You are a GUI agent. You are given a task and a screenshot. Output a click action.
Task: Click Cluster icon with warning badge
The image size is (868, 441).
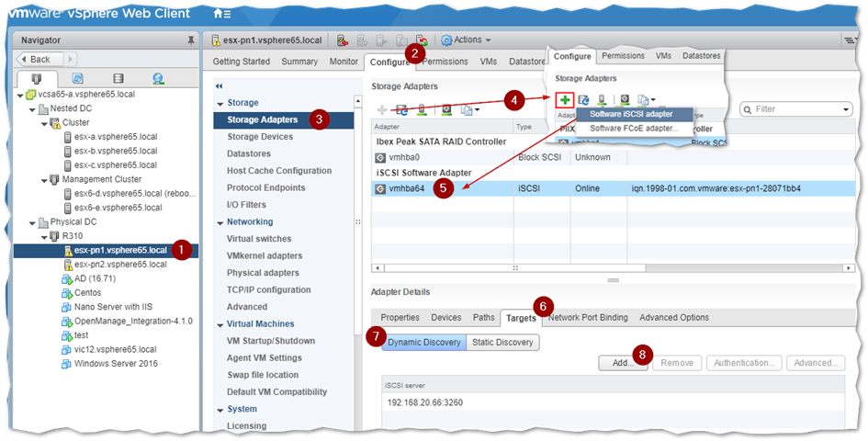pyautogui.click(x=55, y=123)
